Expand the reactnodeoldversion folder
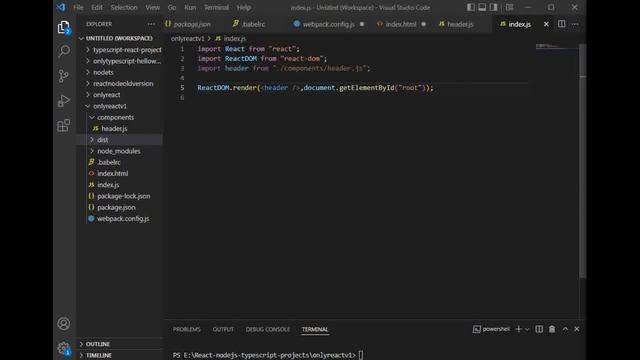The width and height of the screenshot is (640, 360). coord(119,84)
